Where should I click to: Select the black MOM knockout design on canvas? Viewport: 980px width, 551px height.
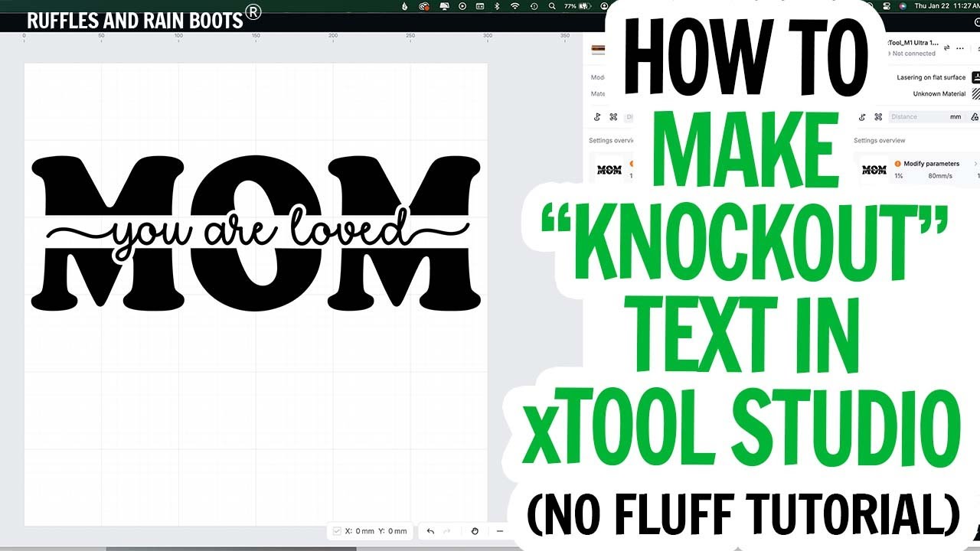coord(256,233)
